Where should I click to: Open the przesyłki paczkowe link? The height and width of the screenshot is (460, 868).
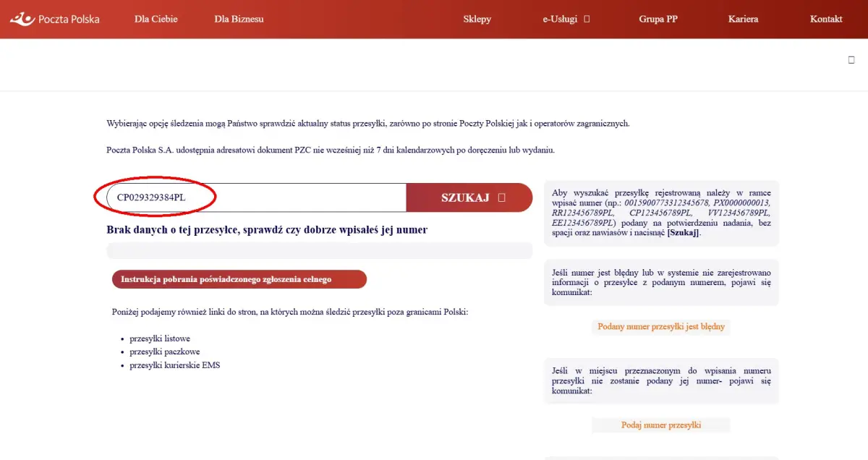[165, 352]
